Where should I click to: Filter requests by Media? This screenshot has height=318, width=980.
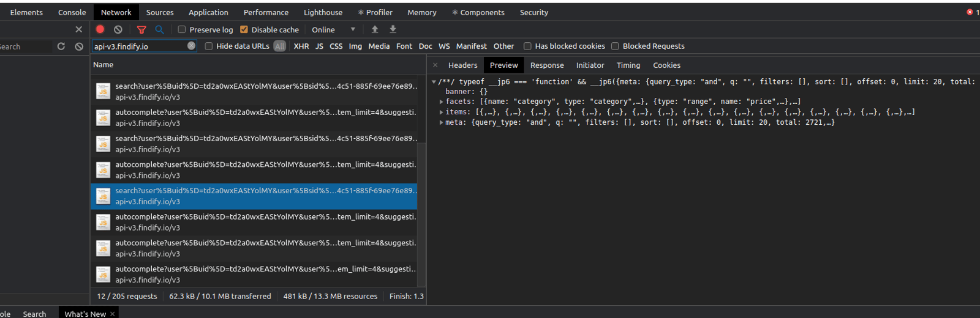click(379, 46)
